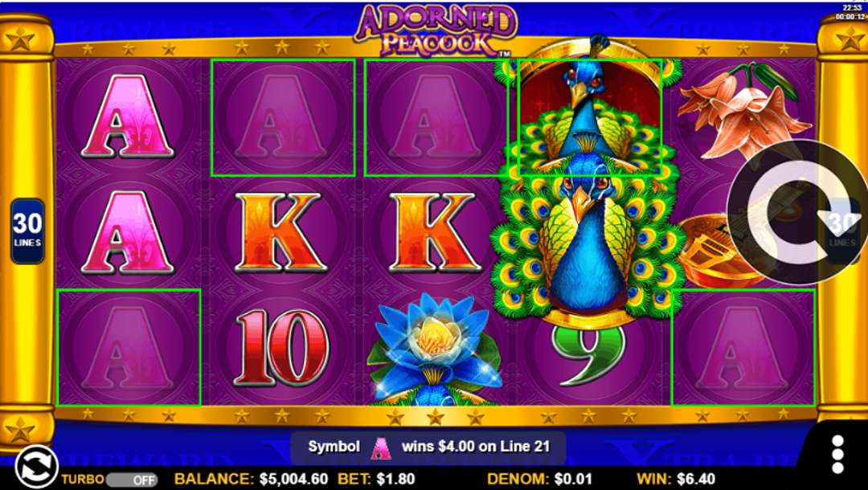This screenshot has height=490, width=868.
Task: Click the BALANCE $5,004.60 display
Action: click(x=251, y=479)
